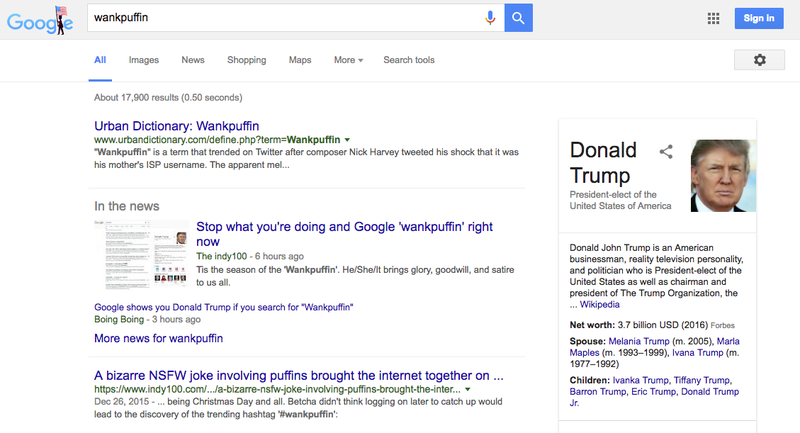
Task: Open Search tools
Action: (x=409, y=60)
